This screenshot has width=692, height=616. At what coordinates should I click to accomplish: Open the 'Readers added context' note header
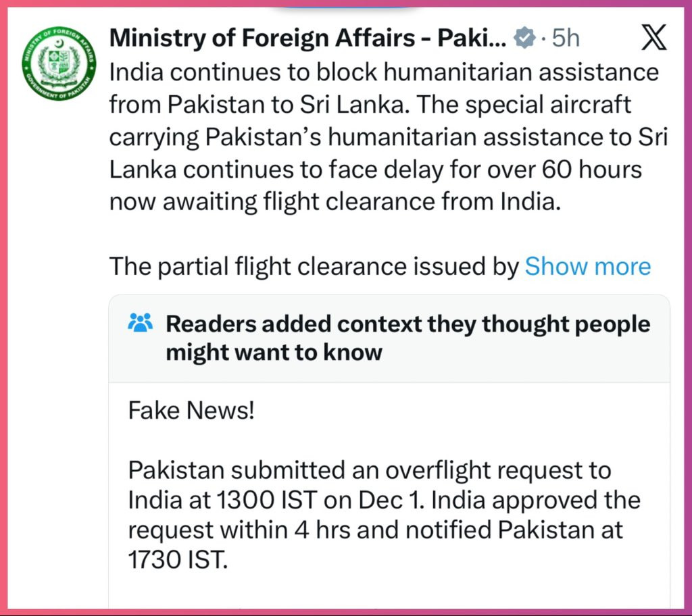pyautogui.click(x=389, y=338)
